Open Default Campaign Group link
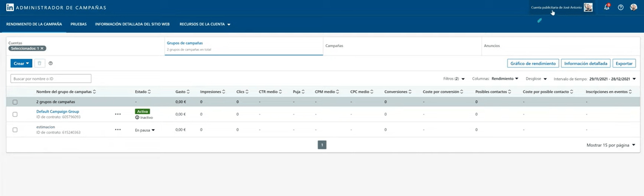Screen dimensions: 644x196 coord(58,112)
